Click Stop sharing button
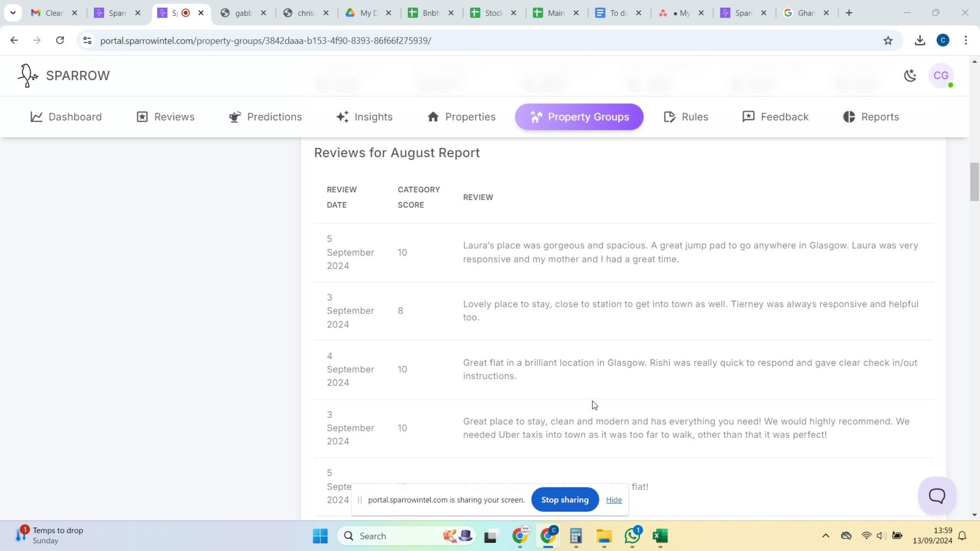This screenshot has height=551, width=980. click(565, 500)
